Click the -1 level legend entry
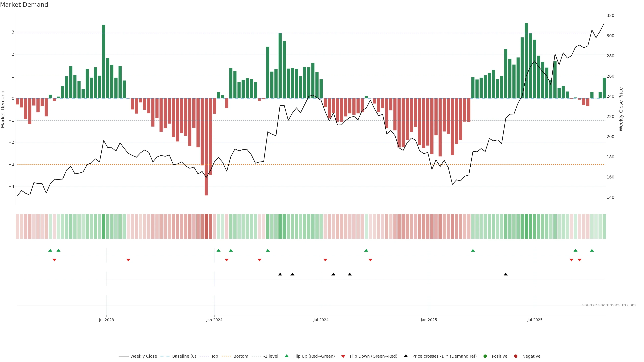Screen dimensions: 644x362 (x=271, y=356)
